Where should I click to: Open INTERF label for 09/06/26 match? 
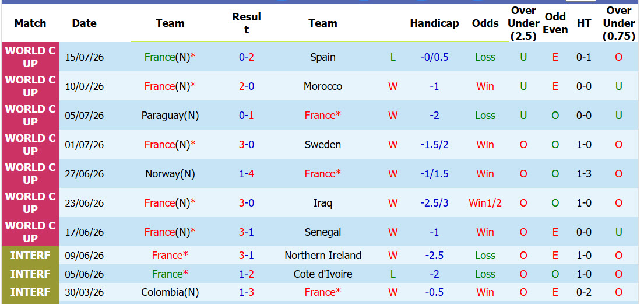tap(30, 256)
